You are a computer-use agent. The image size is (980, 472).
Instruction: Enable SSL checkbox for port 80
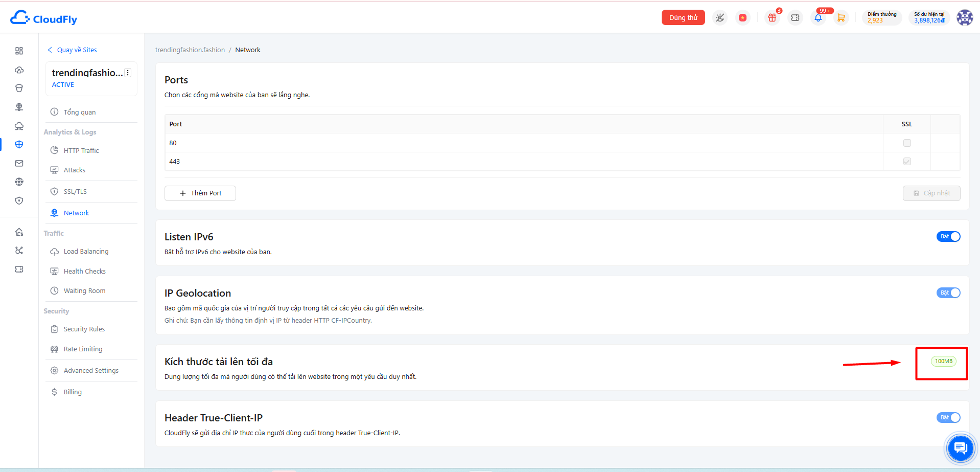coord(907,143)
